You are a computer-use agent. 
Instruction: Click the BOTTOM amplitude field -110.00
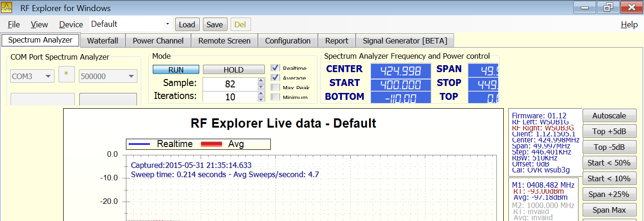401,98
